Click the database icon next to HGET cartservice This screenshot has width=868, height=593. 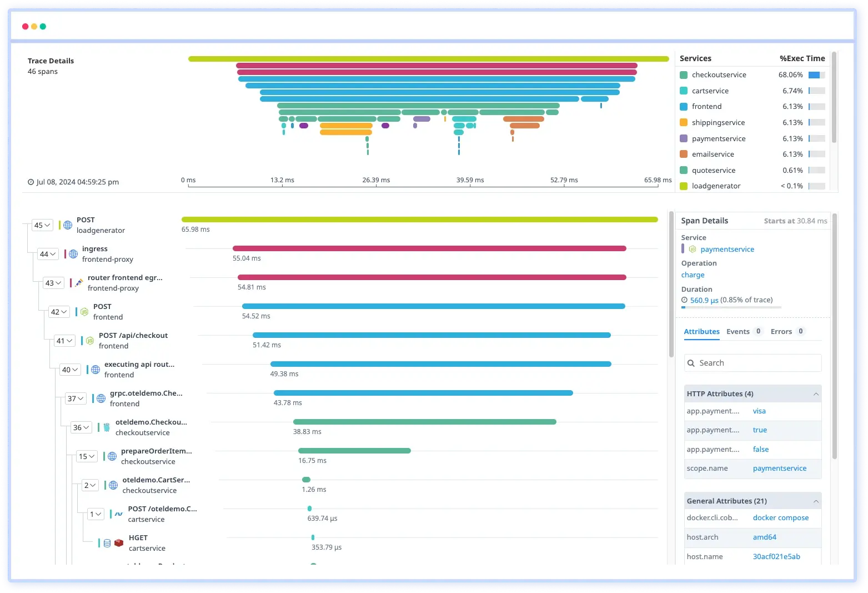107,543
